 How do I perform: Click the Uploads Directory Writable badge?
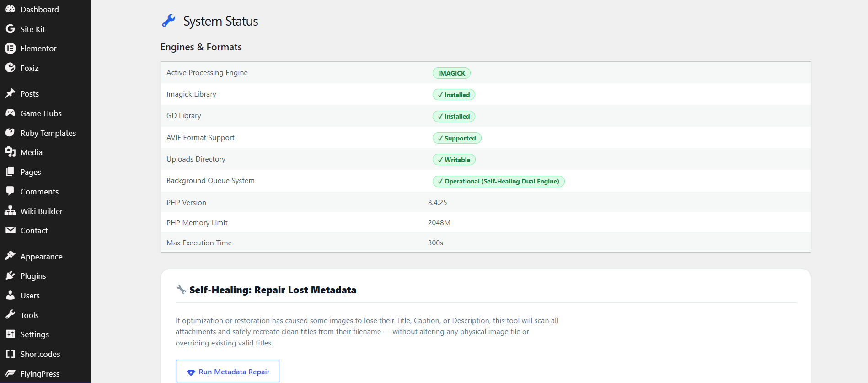[454, 160]
